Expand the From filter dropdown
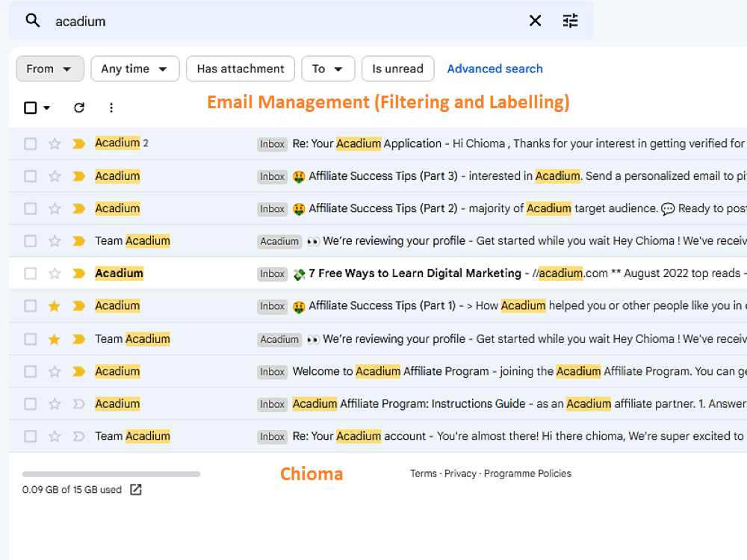Viewport: 747px width, 560px height. pos(50,69)
